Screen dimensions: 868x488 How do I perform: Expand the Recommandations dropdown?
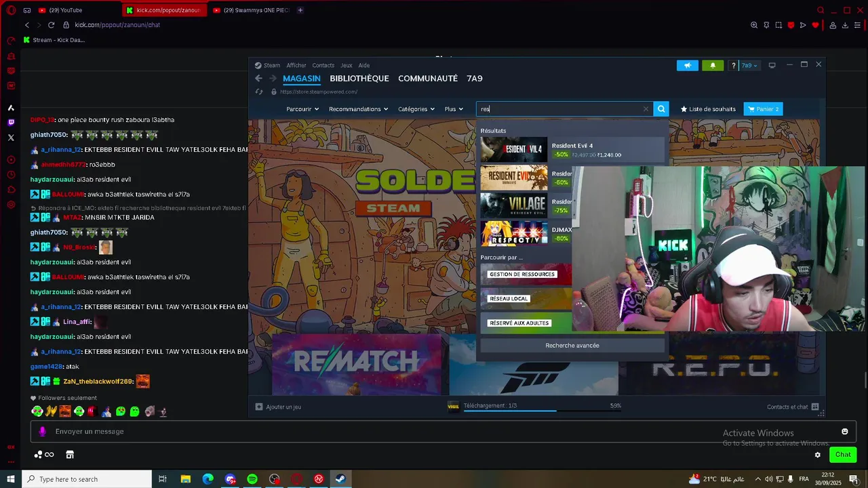358,109
